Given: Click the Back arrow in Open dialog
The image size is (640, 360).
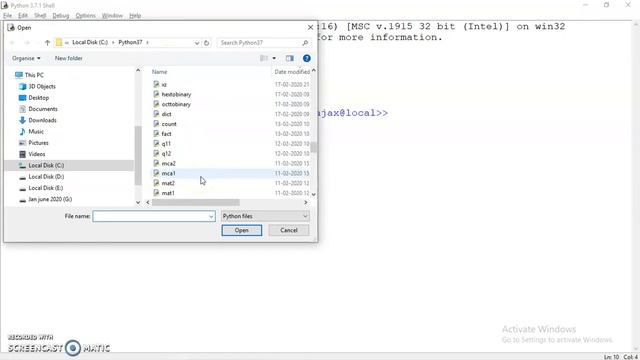Looking at the screenshot, I should 12,42.
